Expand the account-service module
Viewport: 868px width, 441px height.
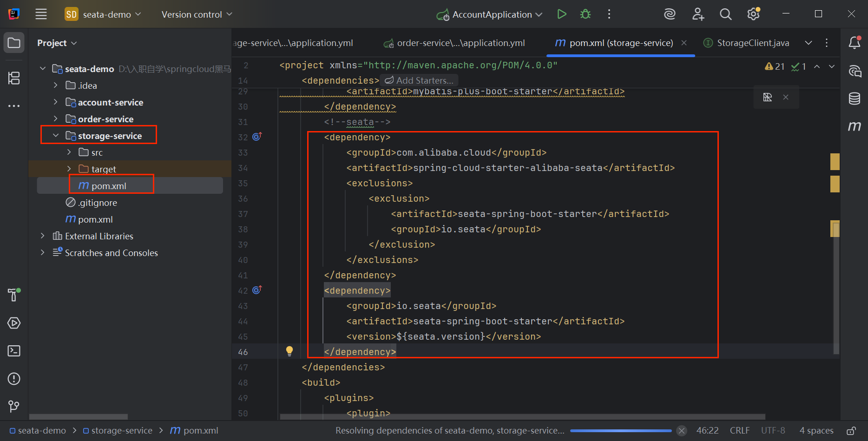[x=56, y=102]
